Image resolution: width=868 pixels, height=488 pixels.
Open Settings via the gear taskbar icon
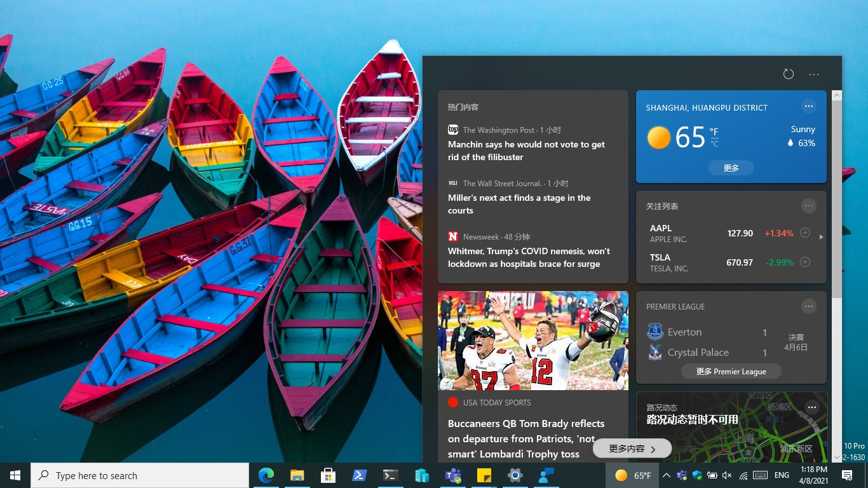point(515,475)
